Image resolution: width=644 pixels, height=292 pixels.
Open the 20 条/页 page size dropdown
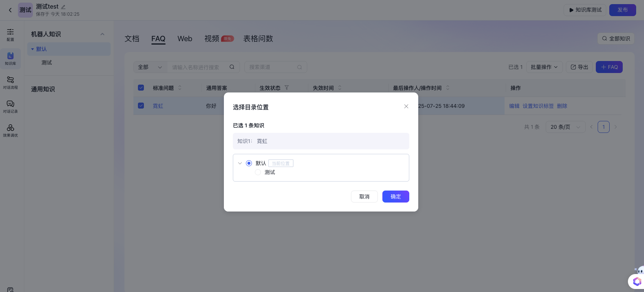pos(565,127)
